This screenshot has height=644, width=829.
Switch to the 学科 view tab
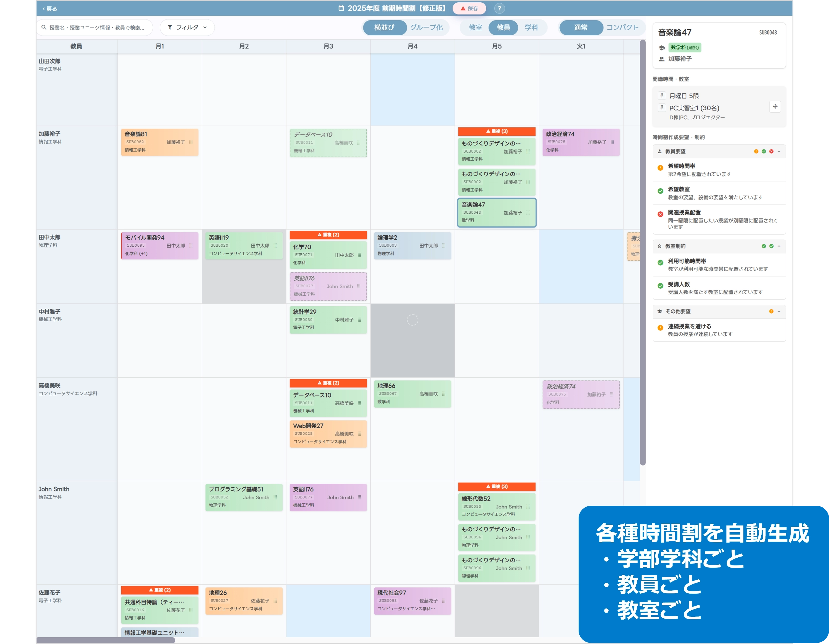(x=531, y=27)
